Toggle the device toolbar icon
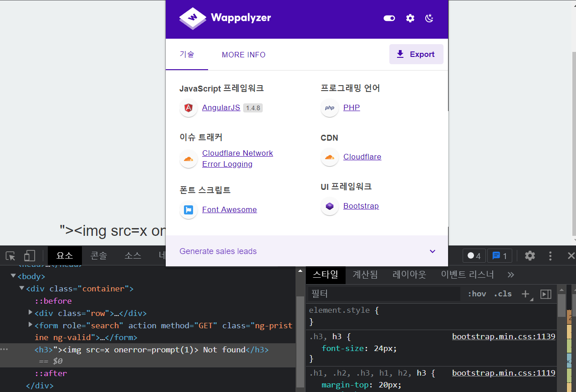The image size is (576, 392). pyautogui.click(x=30, y=255)
